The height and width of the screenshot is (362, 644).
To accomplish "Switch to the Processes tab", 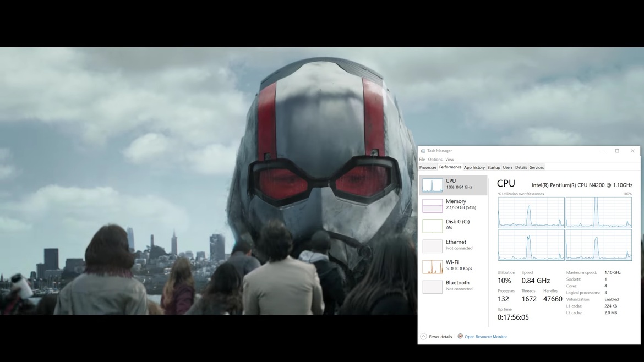I will [x=428, y=167].
